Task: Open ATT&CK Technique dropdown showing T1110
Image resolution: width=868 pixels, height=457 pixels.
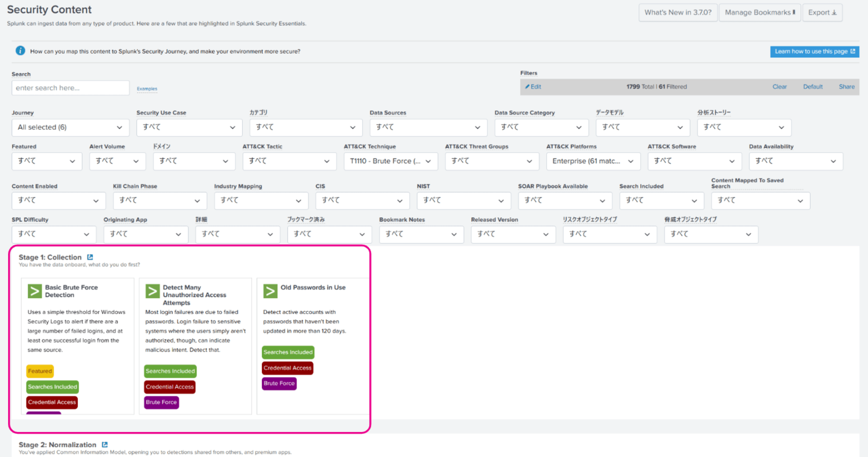Action: click(391, 161)
